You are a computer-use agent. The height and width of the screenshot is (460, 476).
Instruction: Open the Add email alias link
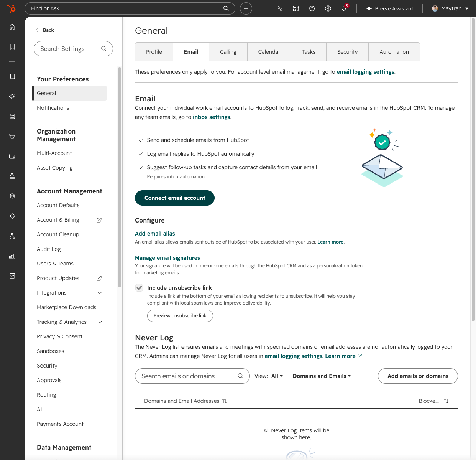pos(155,234)
